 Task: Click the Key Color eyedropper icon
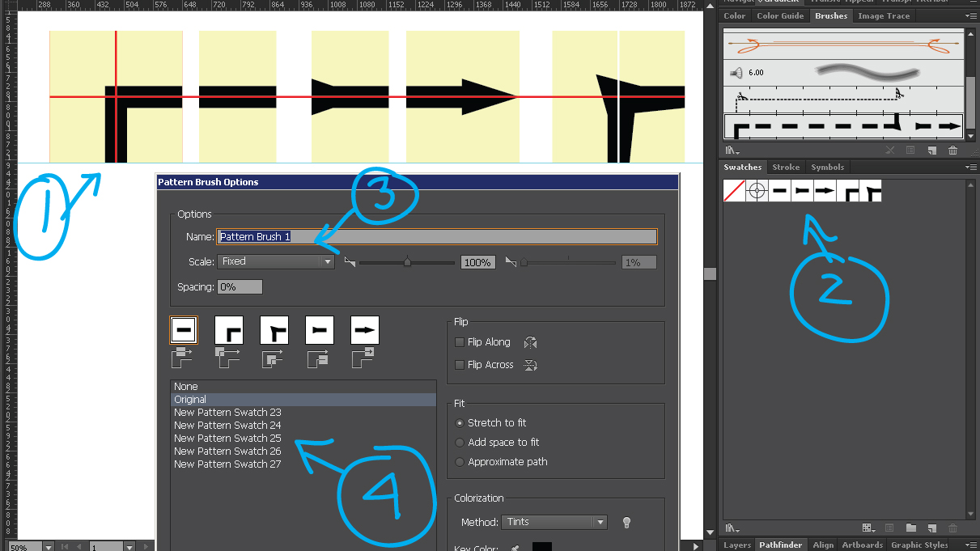point(514,548)
